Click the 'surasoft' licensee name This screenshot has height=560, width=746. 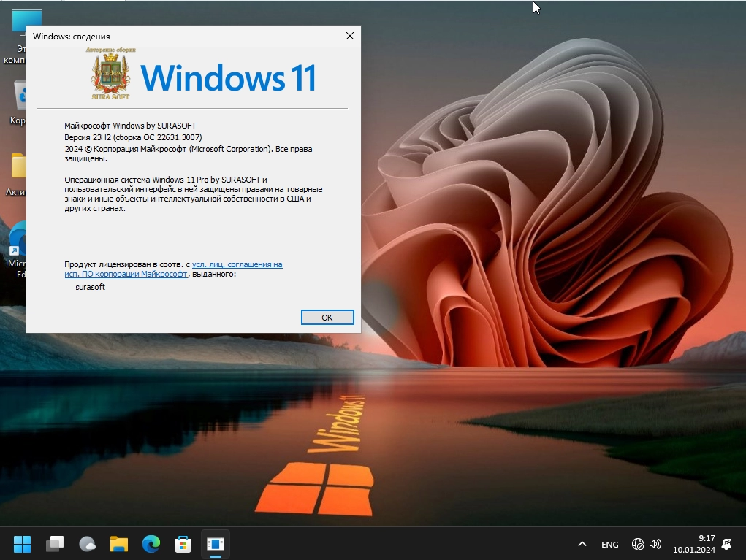tap(90, 287)
